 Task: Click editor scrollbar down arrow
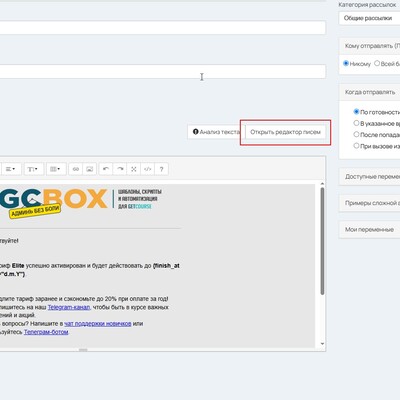(x=322, y=344)
